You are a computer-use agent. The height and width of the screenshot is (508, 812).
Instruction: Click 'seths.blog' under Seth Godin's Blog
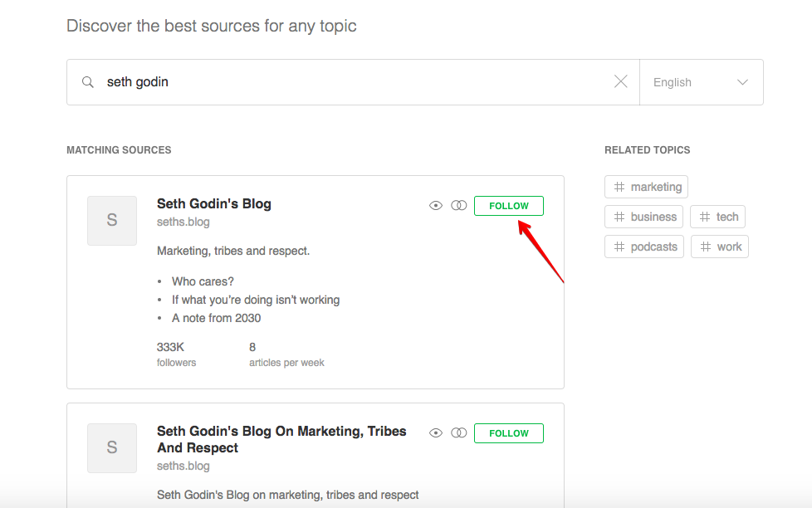point(183,222)
